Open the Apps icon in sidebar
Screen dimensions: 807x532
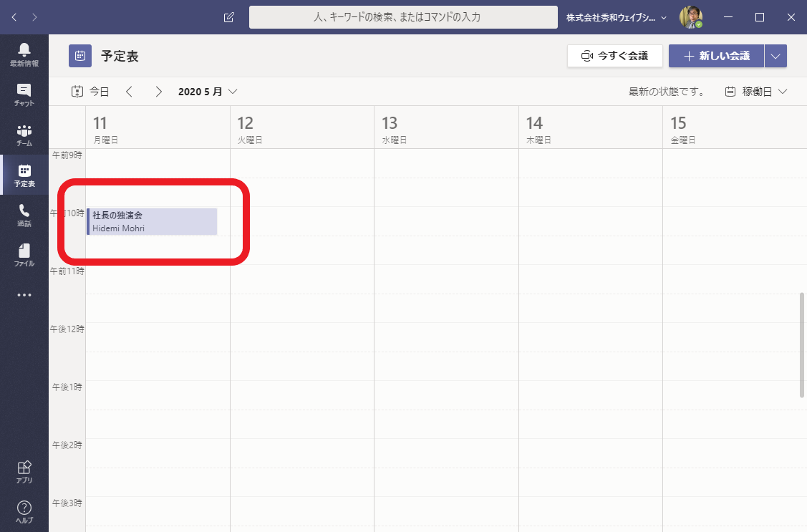(24, 471)
